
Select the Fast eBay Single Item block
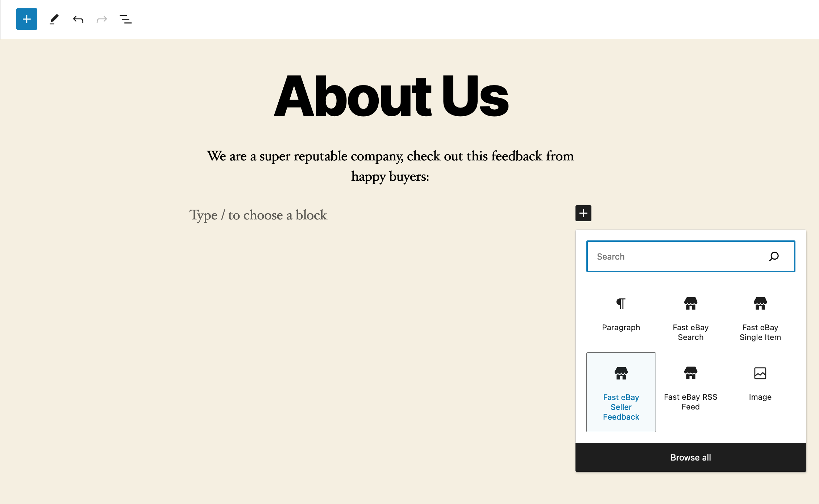pyautogui.click(x=761, y=316)
